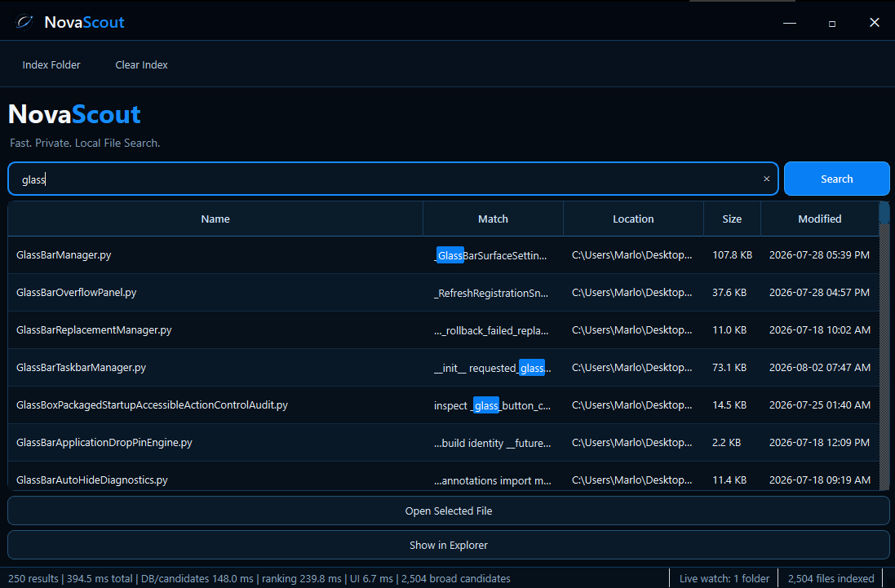Screen dimensions: 895x588
Task: Select GlassBarTaskbarManager.py row
Action: (x=444, y=368)
